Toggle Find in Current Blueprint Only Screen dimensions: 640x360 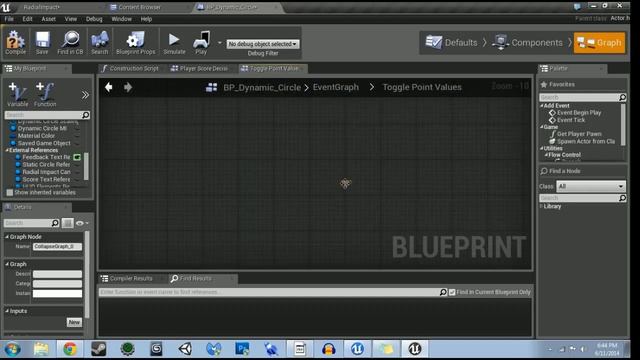[x=452, y=292]
